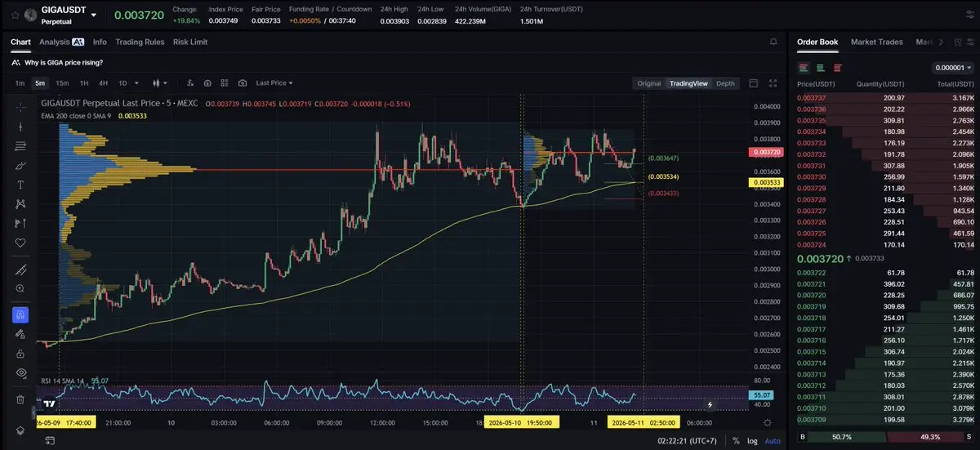Switch chart to Depth view
Image resolution: width=980 pixels, height=450 pixels.
tap(725, 83)
